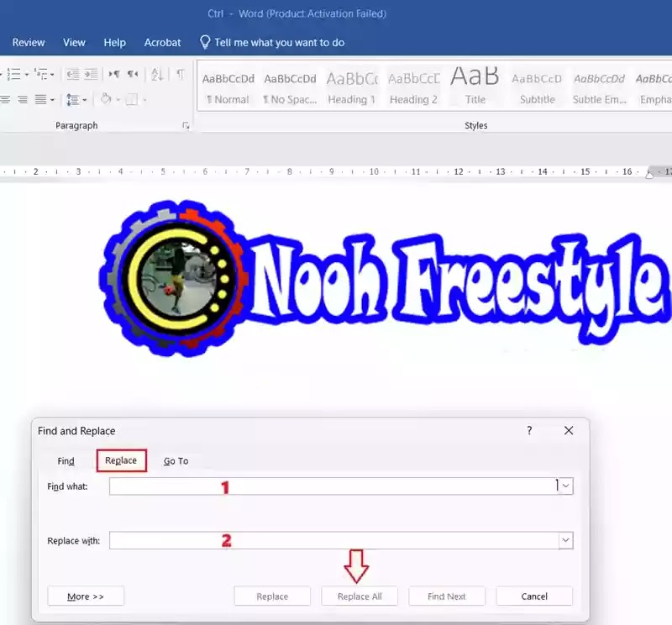The image size is (672, 625).
Task: Open the Paragraph settings dialog launcher
Action: click(186, 126)
